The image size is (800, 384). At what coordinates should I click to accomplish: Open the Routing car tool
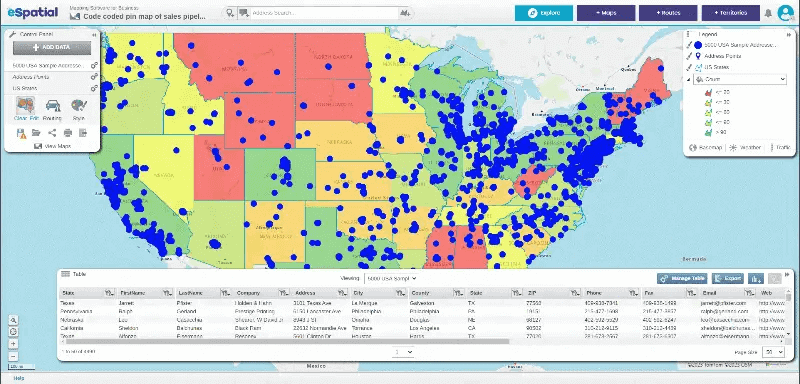53,109
